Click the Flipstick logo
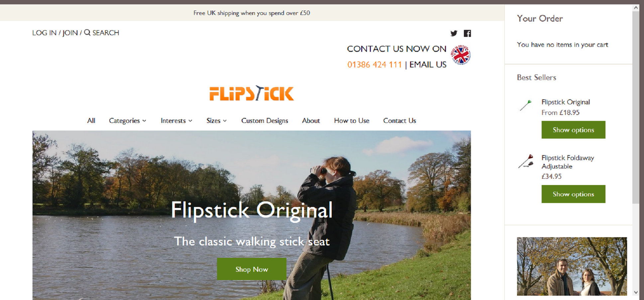Viewport: 644px width, 300px height. [x=252, y=93]
